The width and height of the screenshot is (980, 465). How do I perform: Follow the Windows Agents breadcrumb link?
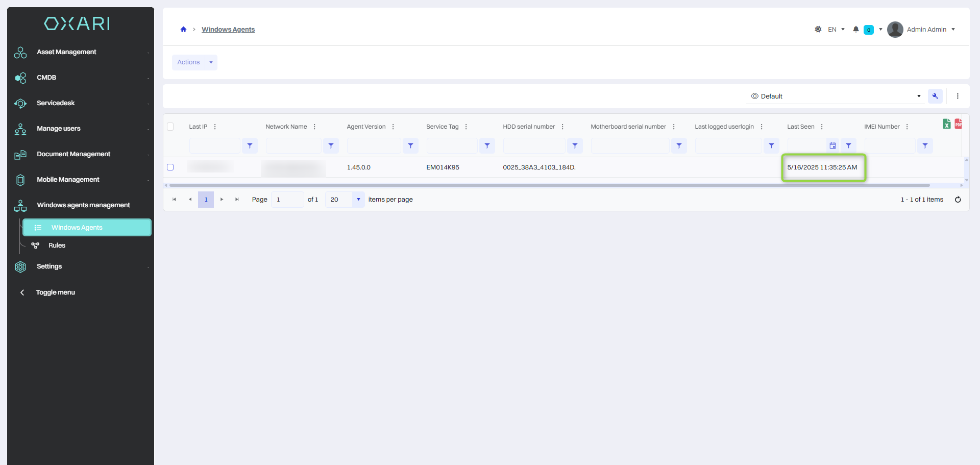228,30
